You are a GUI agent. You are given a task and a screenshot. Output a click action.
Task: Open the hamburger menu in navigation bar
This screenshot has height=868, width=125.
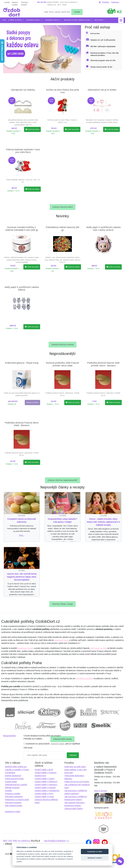[121, 20]
